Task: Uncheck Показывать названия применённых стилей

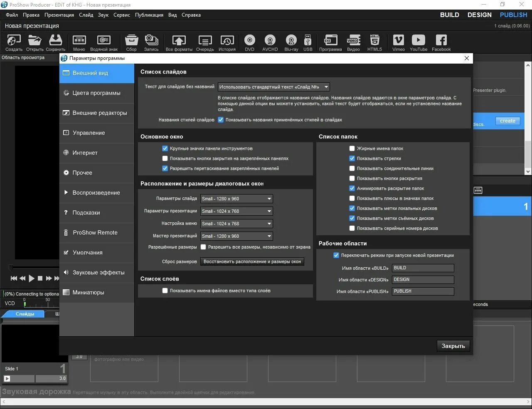Action: 221,120
